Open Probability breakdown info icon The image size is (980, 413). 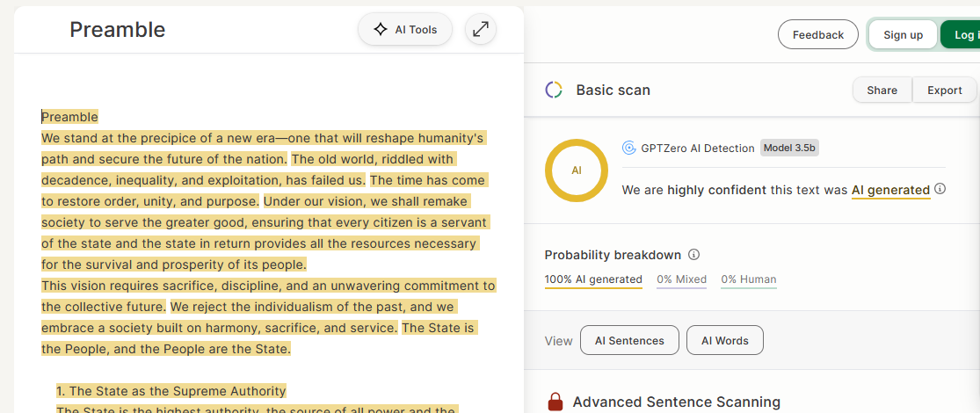click(x=693, y=254)
